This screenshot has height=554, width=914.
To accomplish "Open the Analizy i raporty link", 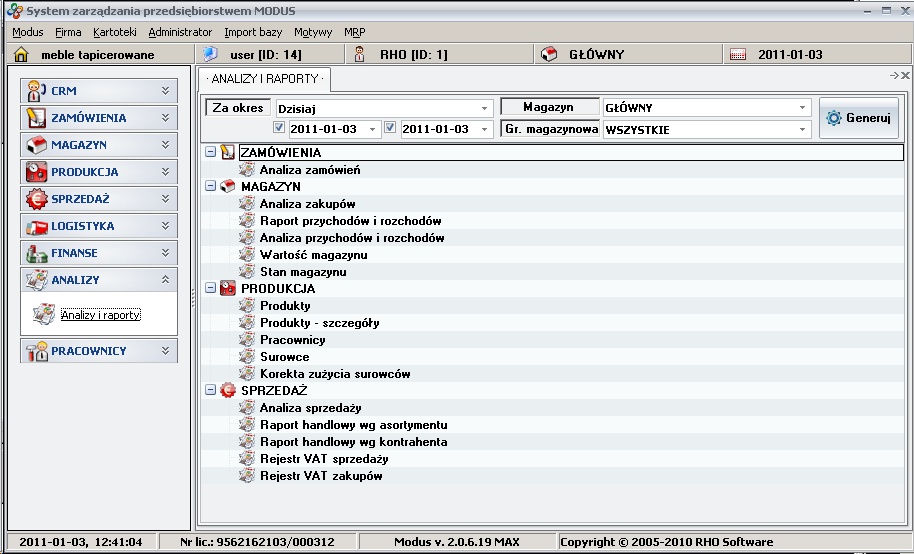I will [x=100, y=315].
